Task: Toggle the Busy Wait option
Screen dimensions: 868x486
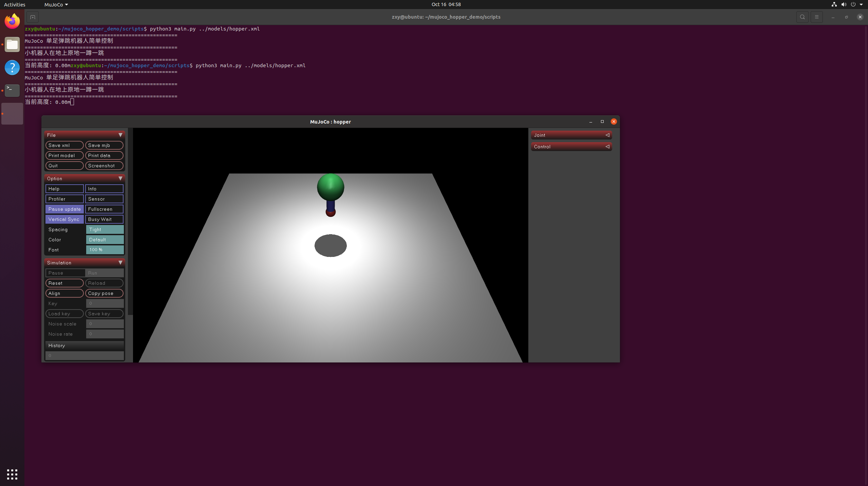Action: (x=104, y=219)
